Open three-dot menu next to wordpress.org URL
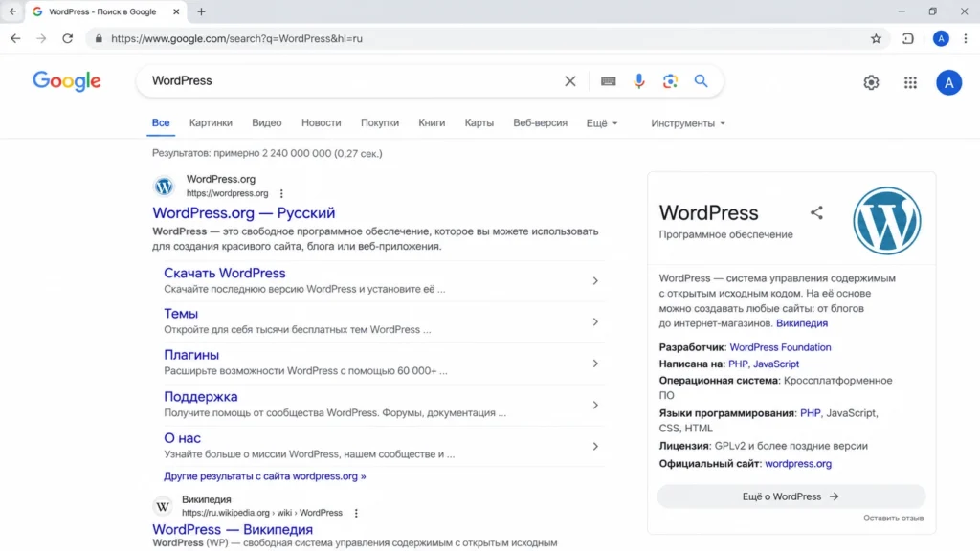Image resolution: width=980 pixels, height=551 pixels. click(x=282, y=193)
